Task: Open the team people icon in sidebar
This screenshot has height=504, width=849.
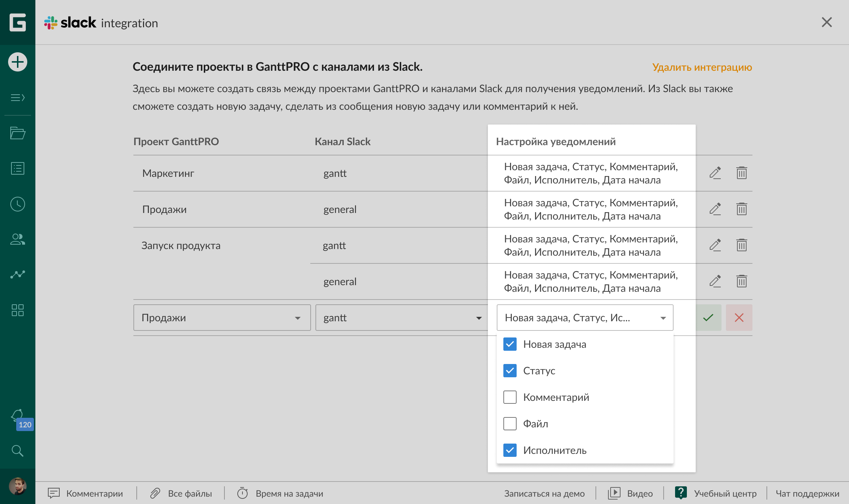Action: (x=18, y=239)
